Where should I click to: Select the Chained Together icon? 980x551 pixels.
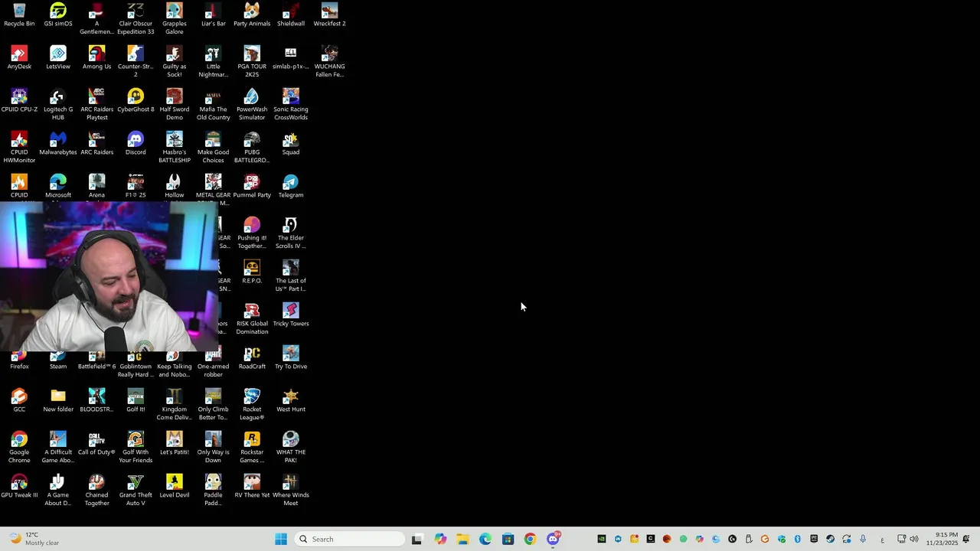coord(96,490)
